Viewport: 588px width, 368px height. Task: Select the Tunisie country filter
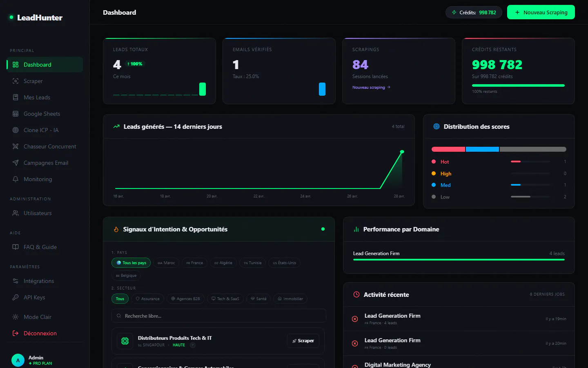[x=252, y=263]
